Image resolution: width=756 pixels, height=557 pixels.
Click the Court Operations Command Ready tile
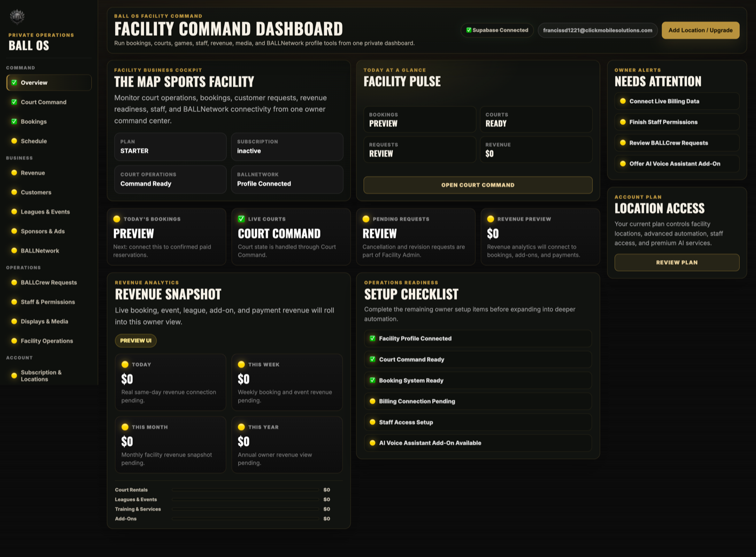click(170, 179)
